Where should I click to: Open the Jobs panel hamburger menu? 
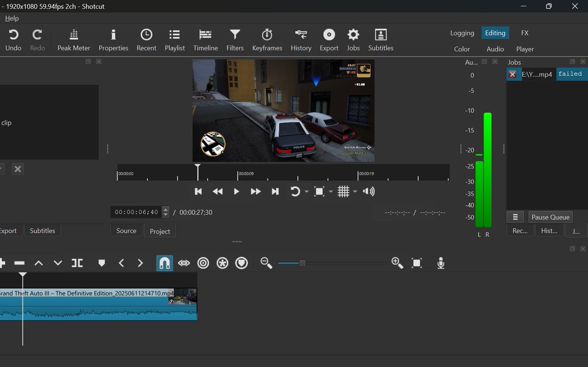pyautogui.click(x=515, y=217)
